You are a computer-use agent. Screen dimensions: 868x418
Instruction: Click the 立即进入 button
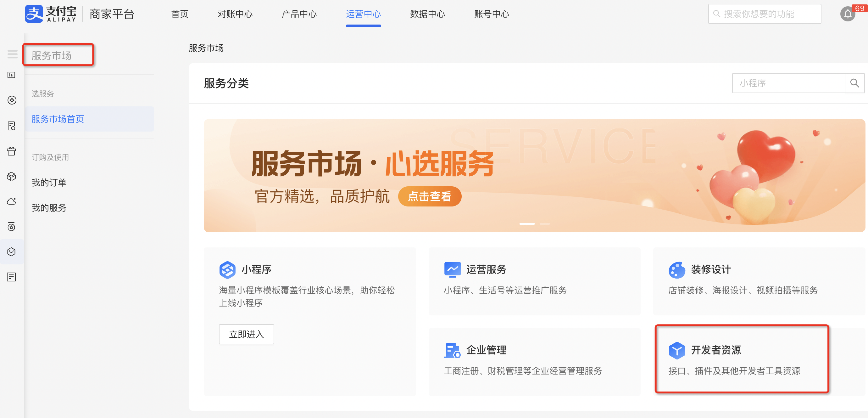246,334
